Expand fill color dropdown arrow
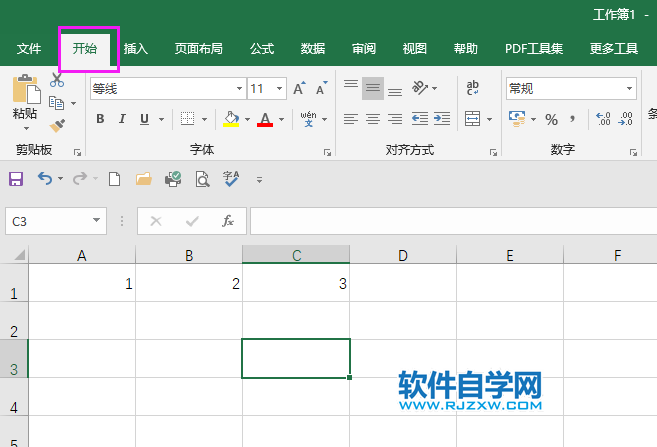This screenshot has height=447, width=657. [248, 119]
